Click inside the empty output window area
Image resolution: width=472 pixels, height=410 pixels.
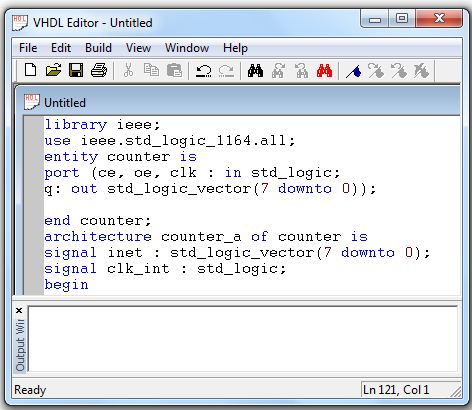click(x=243, y=338)
